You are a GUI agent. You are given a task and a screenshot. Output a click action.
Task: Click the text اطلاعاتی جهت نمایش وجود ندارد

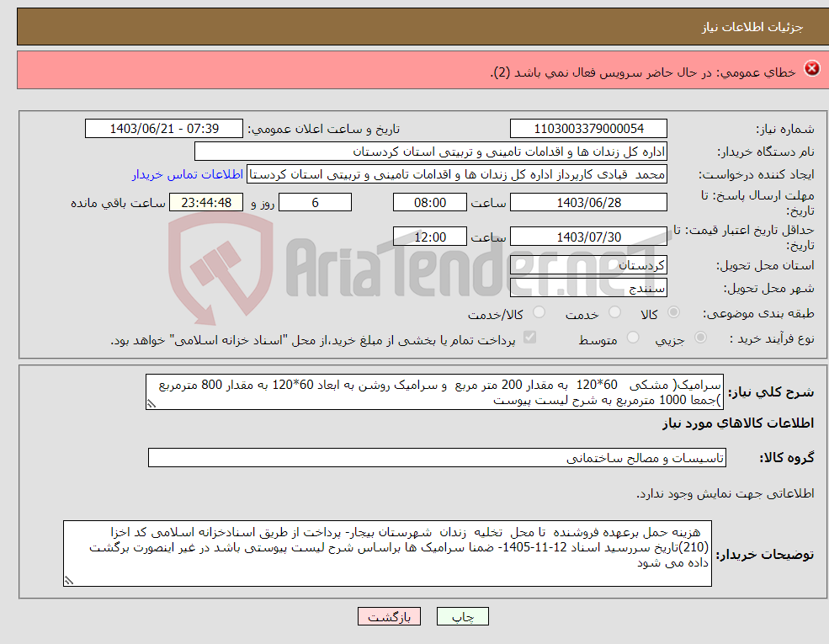click(x=725, y=493)
